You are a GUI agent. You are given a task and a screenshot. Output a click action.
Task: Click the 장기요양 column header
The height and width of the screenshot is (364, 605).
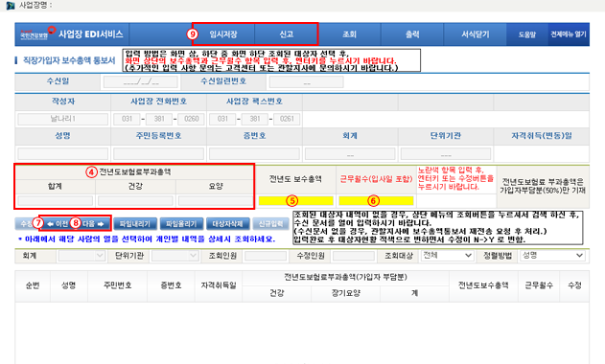pyautogui.click(x=346, y=293)
